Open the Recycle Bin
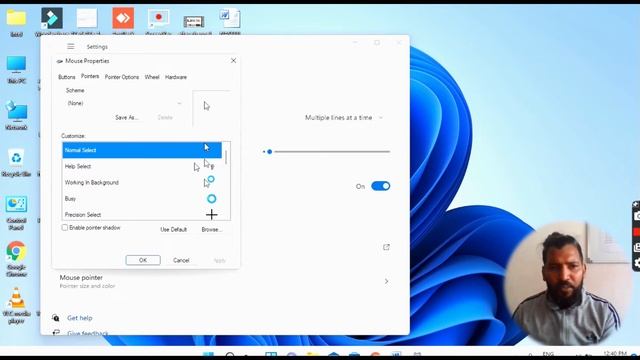The image size is (640, 360). 16,162
